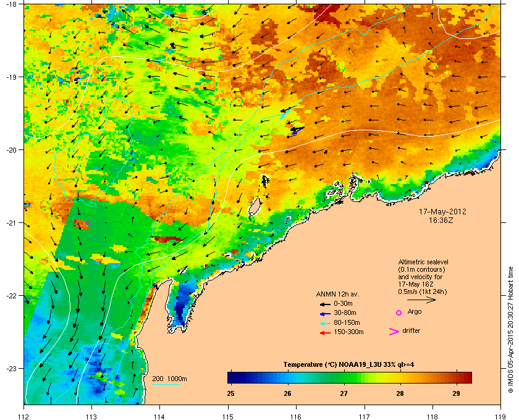Click the "Argo" legend text
519x420 pixels.
point(415,312)
